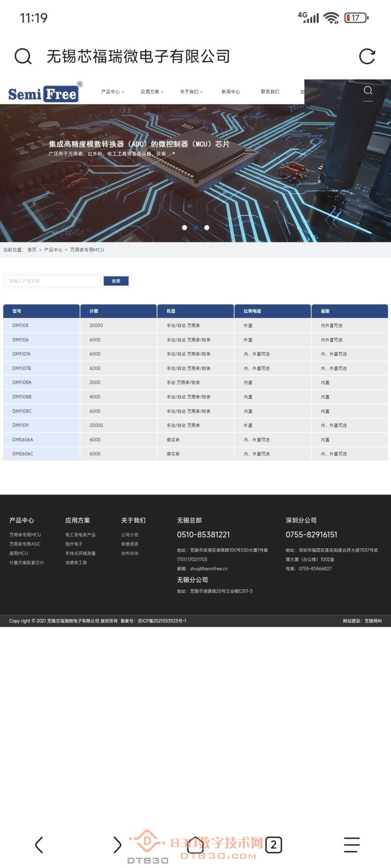Expand the 产品中心 nav dropdown
The image size is (391, 868).
(x=112, y=92)
